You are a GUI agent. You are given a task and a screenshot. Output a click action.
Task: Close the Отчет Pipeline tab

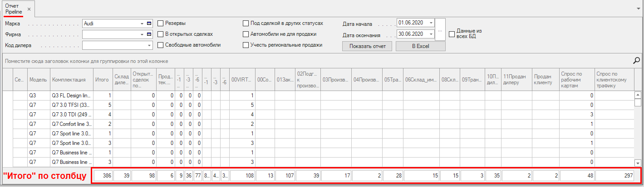pyautogui.click(x=29, y=9)
